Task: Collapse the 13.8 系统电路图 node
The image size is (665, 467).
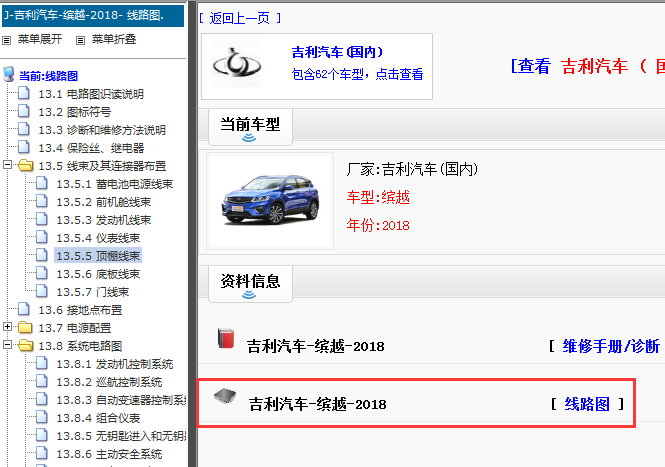Action: tap(7, 344)
